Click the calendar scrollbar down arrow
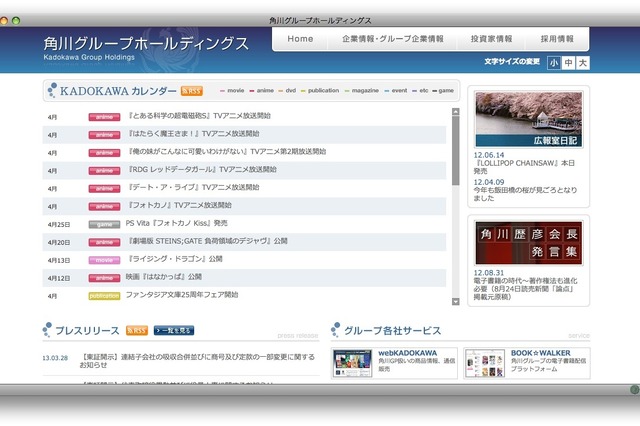640x426 pixels. click(456, 302)
